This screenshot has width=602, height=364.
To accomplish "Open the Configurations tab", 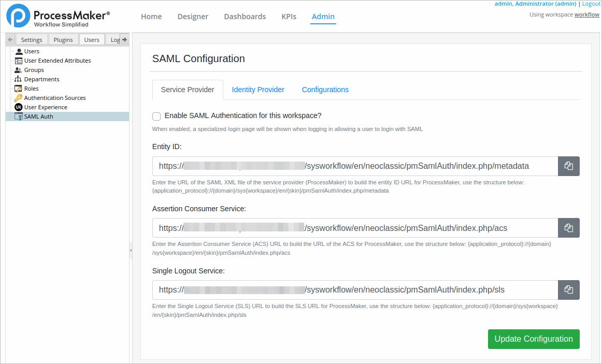I will coord(325,90).
